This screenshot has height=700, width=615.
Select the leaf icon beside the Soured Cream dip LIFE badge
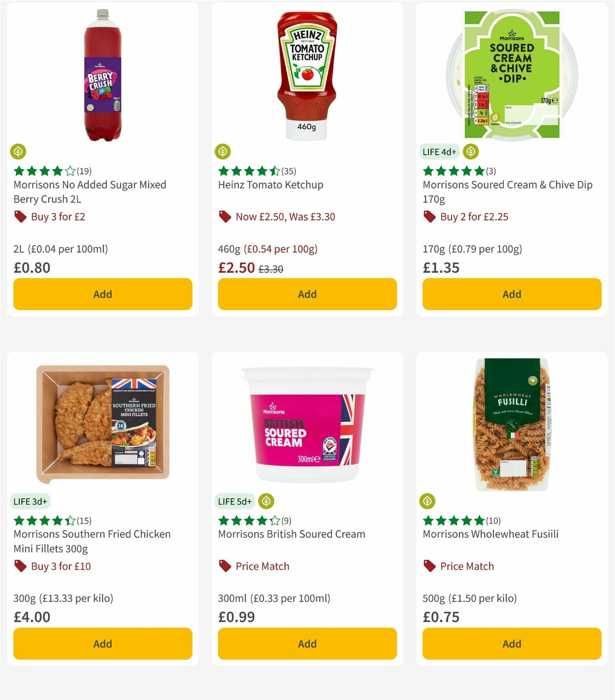tap(470, 152)
